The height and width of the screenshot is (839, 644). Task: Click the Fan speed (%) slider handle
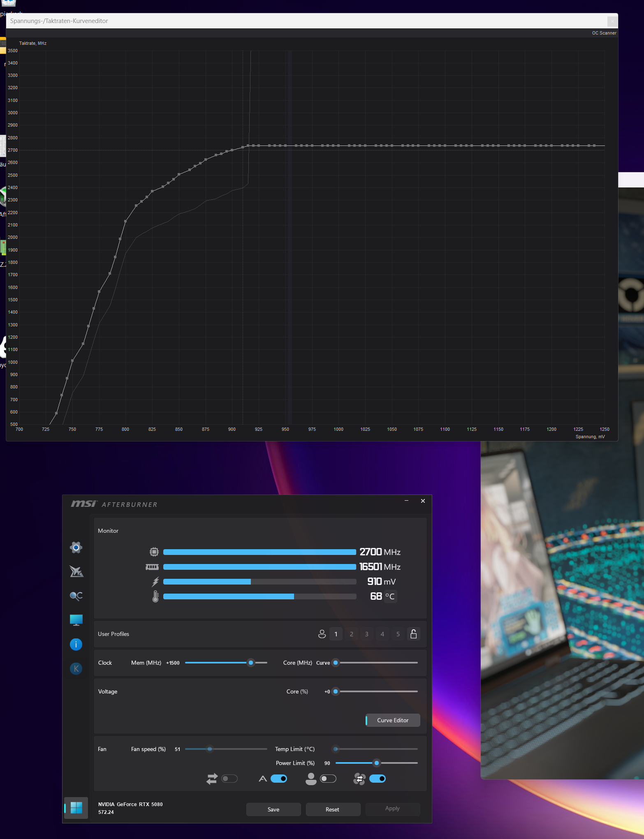tap(210, 749)
